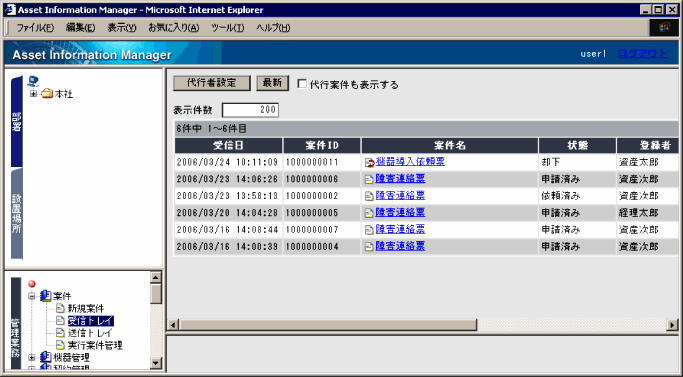
Task: Click the 案件 book icon
Action: click(46, 296)
